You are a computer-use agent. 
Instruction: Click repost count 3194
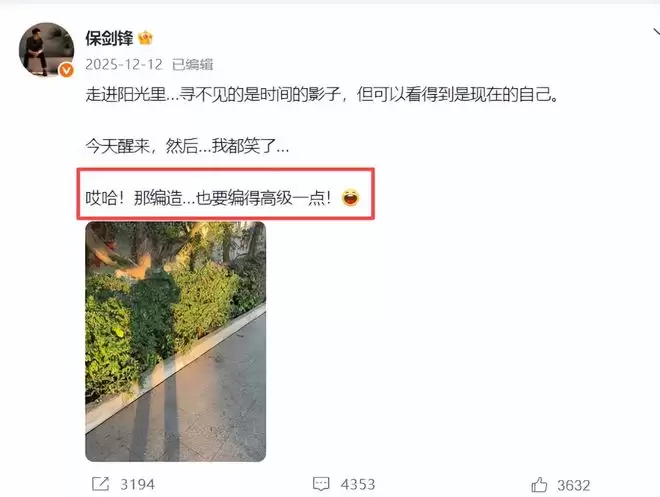click(x=138, y=484)
